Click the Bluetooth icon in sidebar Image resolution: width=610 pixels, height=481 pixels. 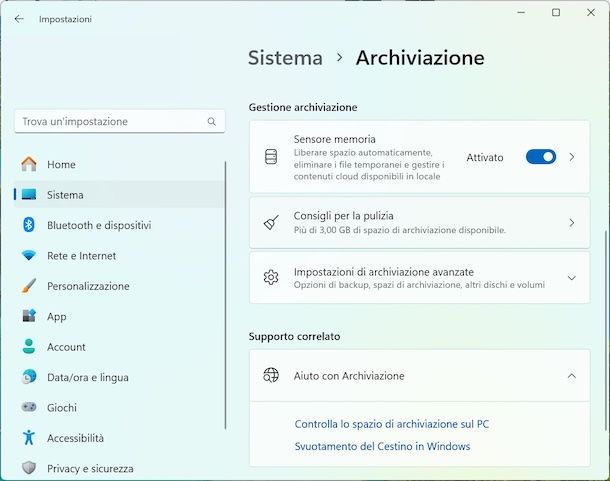coord(29,225)
